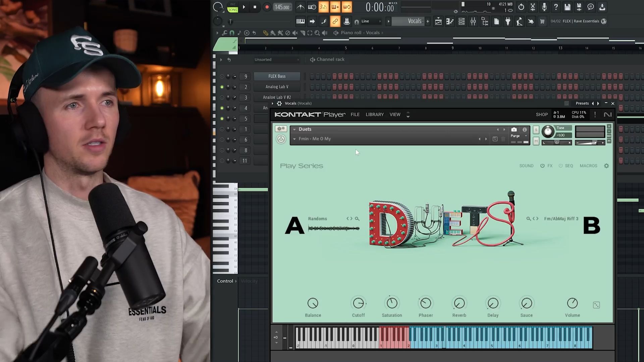Open Kontakt FILE menu
Image resolution: width=644 pixels, height=362 pixels.
(355, 115)
